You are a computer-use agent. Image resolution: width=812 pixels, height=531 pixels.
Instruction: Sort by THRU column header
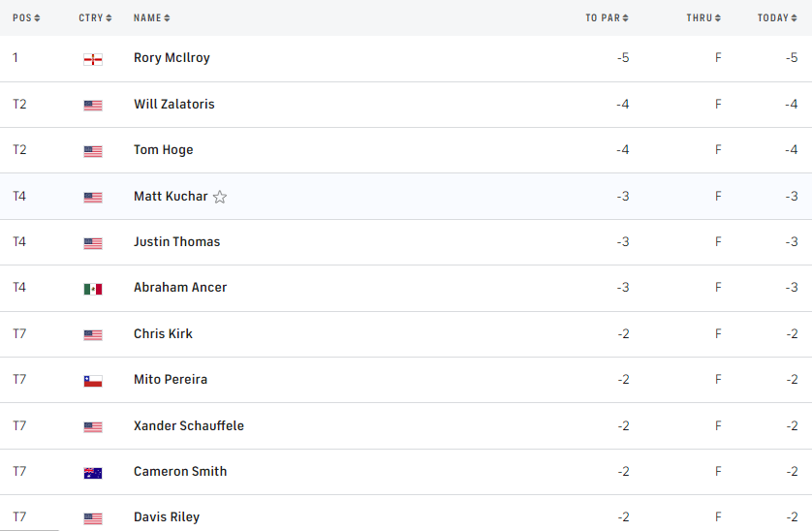pos(703,17)
